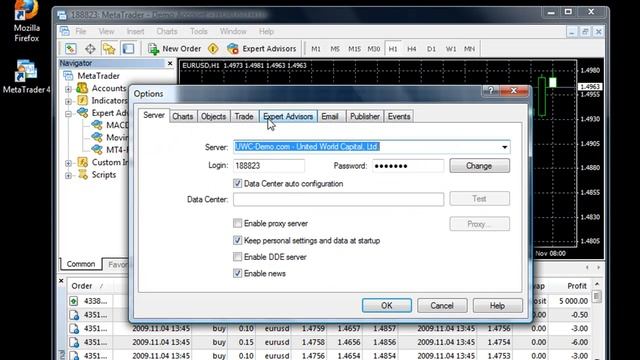Switch to Events tab in Options
This screenshot has width=640, height=360.
click(x=399, y=116)
